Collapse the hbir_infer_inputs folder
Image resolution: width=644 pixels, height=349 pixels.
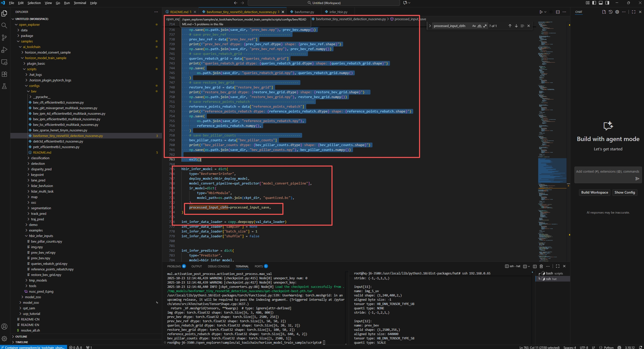coord(41,236)
